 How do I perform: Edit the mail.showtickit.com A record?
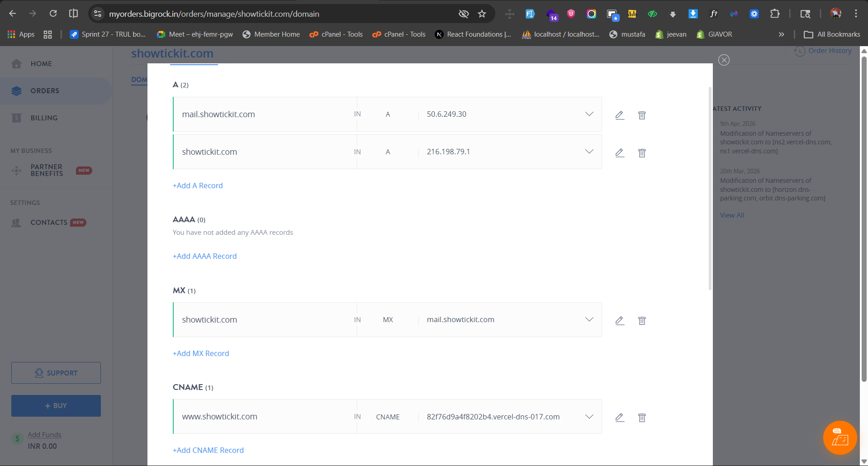(x=620, y=115)
